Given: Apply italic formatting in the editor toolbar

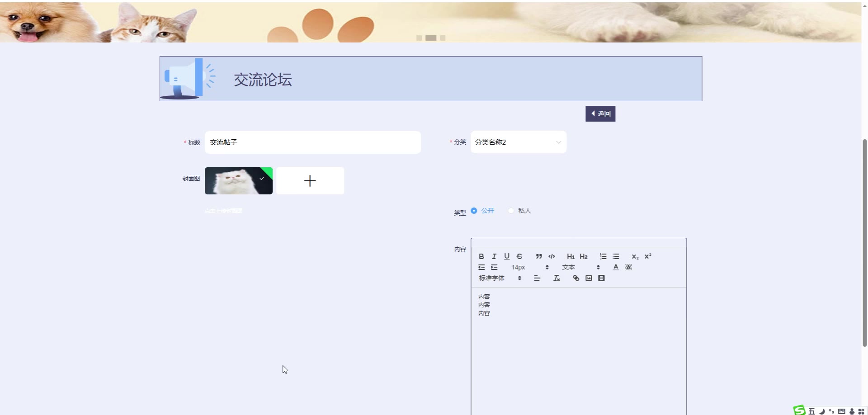Looking at the screenshot, I should [x=494, y=256].
